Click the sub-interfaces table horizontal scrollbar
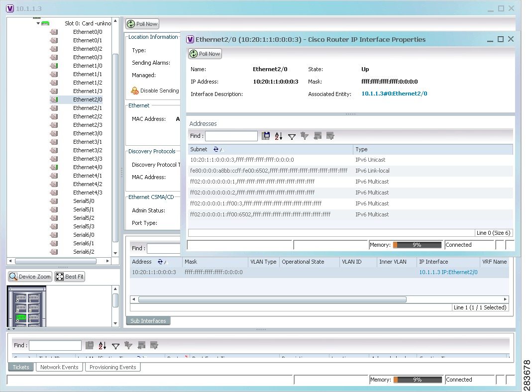The height and width of the screenshot is (392, 532). coord(272,299)
